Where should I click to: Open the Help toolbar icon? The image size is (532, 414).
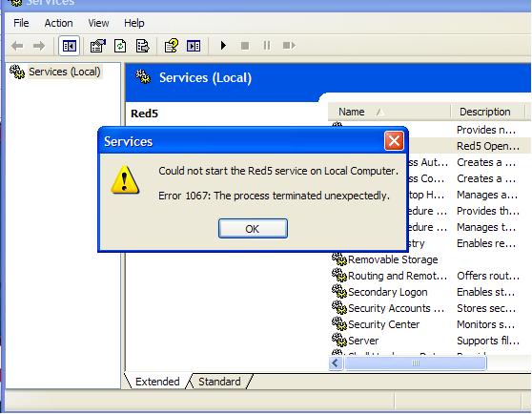pyautogui.click(x=172, y=46)
